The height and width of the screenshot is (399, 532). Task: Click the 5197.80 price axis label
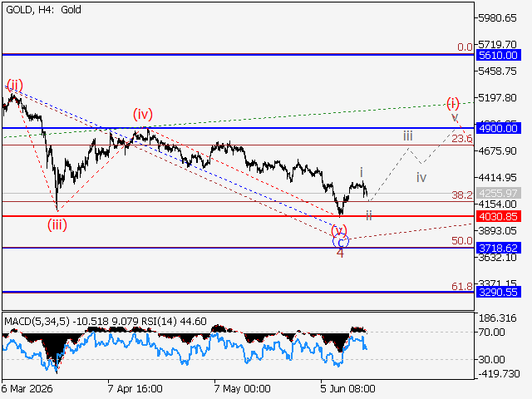(x=497, y=98)
